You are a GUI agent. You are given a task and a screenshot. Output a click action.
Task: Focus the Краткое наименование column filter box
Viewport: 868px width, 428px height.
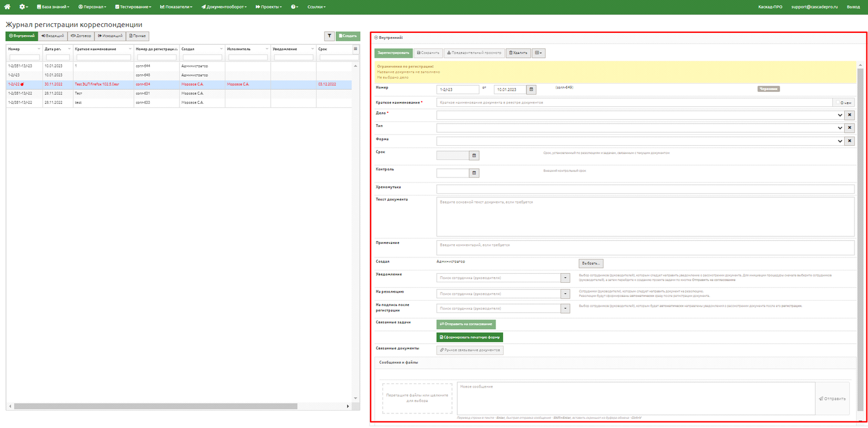coord(104,57)
